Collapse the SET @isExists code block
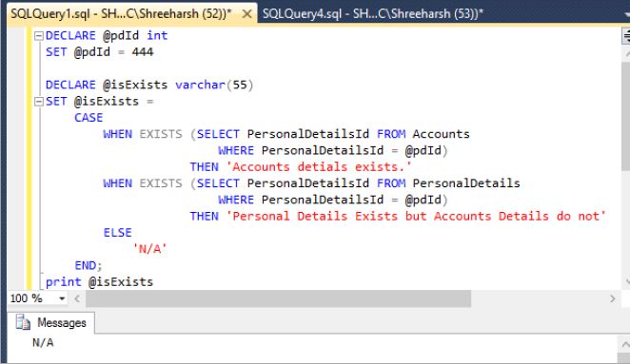This screenshot has height=364, width=630. (39, 102)
